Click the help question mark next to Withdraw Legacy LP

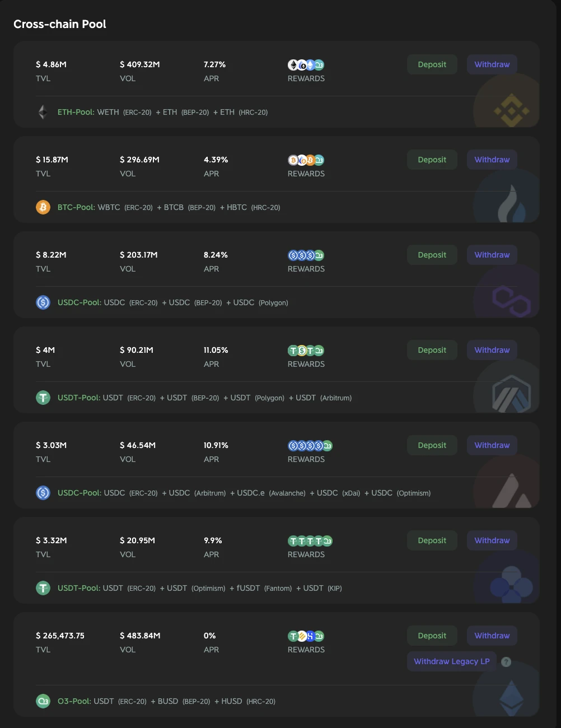pos(506,662)
